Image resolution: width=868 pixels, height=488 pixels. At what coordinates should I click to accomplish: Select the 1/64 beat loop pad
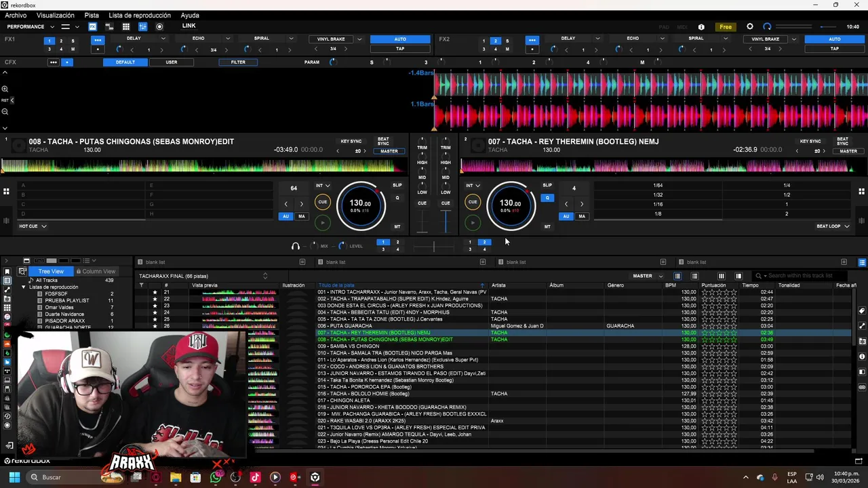[x=658, y=185]
